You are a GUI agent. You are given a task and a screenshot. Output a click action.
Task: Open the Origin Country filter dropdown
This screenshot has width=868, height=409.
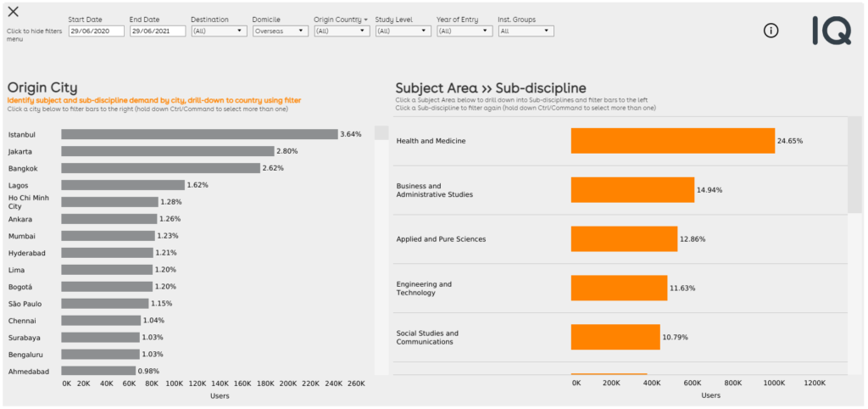tap(342, 31)
